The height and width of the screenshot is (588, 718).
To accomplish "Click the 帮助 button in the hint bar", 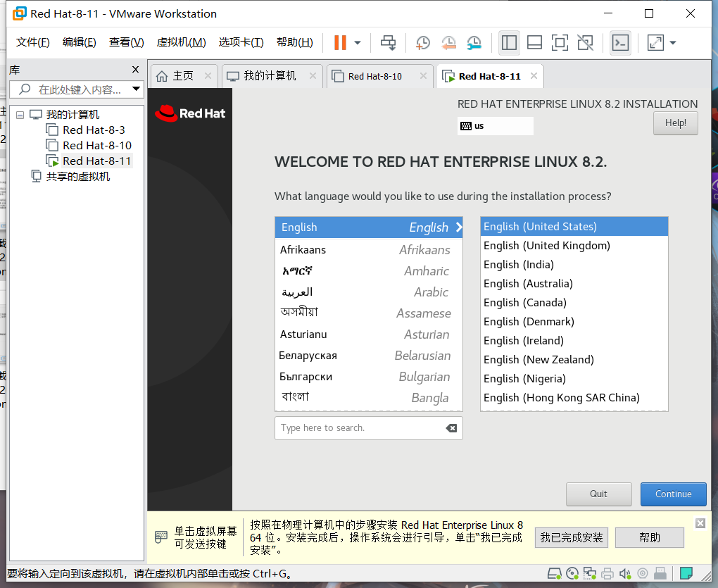I will click(x=649, y=537).
